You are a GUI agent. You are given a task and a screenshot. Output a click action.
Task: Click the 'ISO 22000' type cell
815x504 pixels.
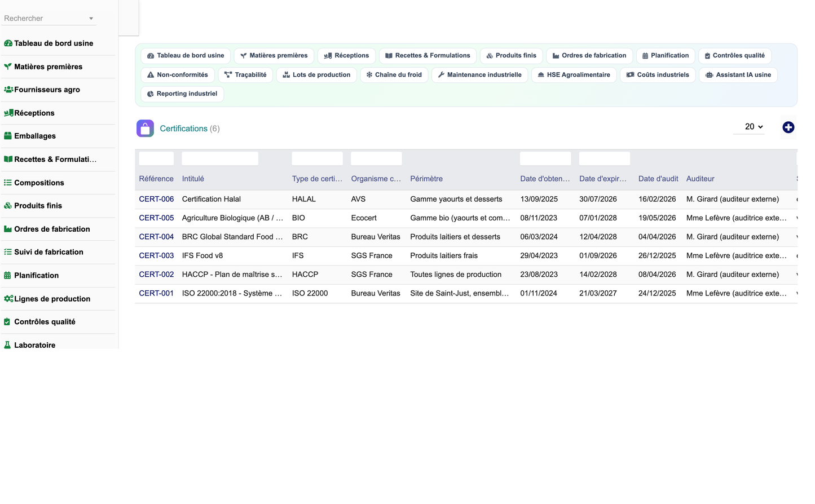[x=310, y=294]
